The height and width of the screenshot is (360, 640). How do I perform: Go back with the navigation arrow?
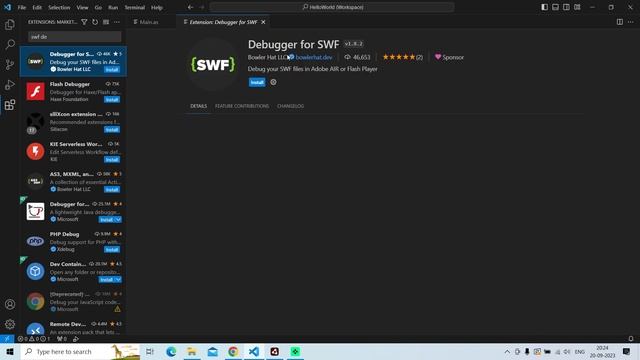coord(191,7)
